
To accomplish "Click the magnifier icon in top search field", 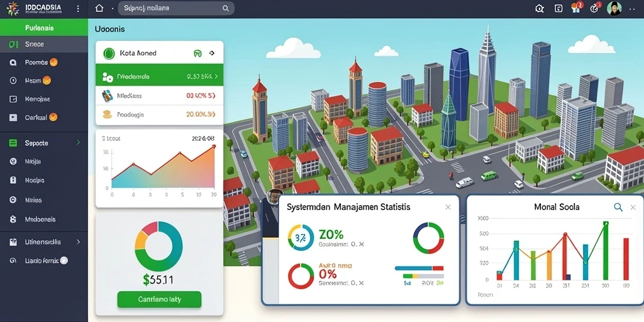I will coord(226,8).
